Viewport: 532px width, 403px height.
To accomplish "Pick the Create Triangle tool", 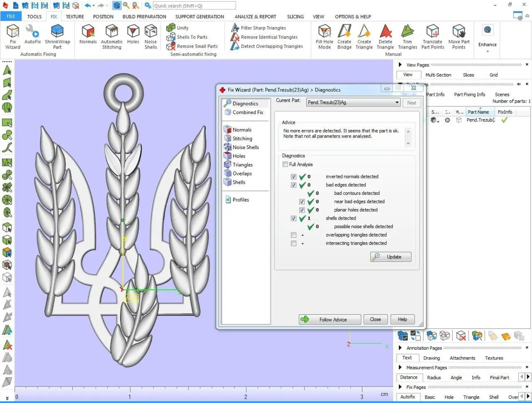I will pos(364,37).
